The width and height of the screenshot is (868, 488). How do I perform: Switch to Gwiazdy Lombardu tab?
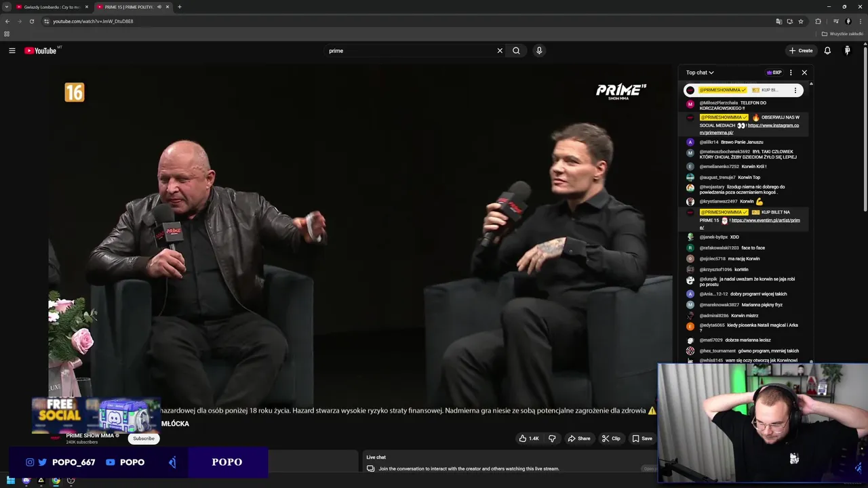coord(52,7)
